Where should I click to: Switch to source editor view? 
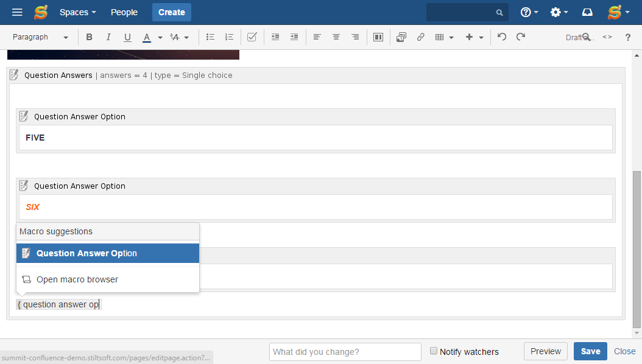click(x=607, y=37)
